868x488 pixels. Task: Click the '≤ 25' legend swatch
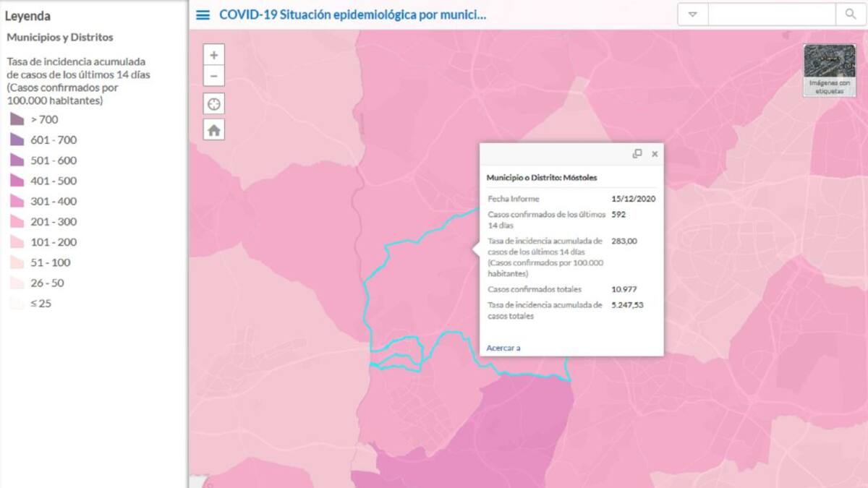point(17,304)
